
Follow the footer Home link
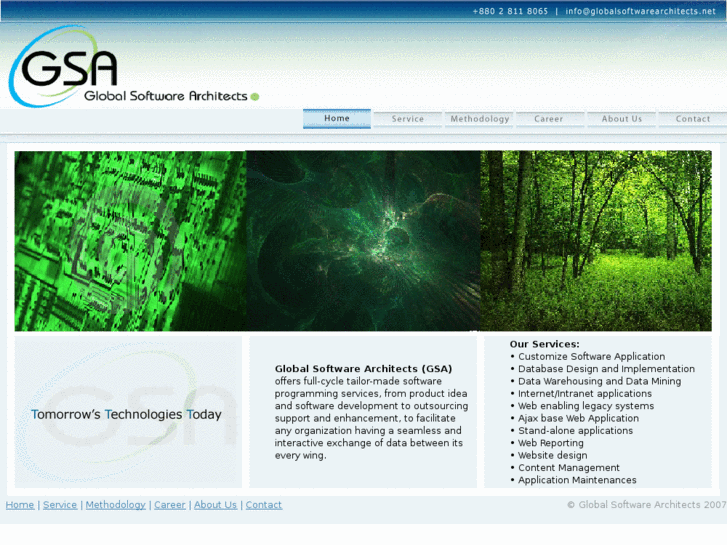(20, 505)
